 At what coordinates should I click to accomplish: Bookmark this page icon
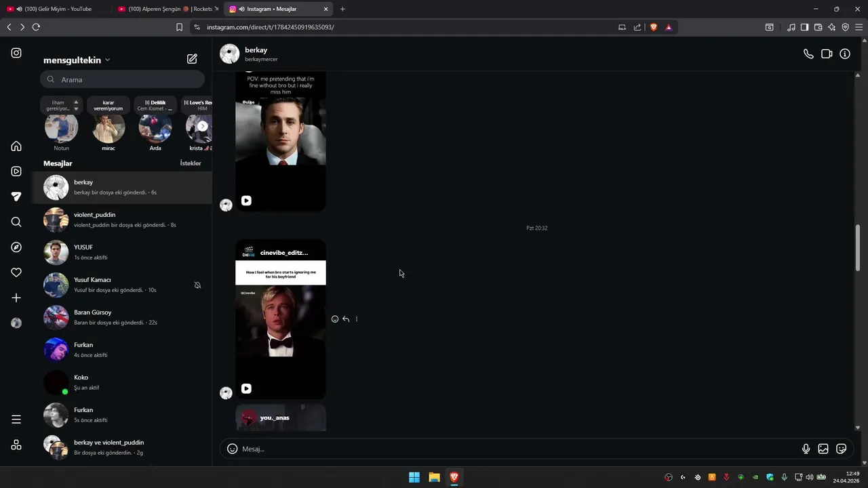[179, 27]
